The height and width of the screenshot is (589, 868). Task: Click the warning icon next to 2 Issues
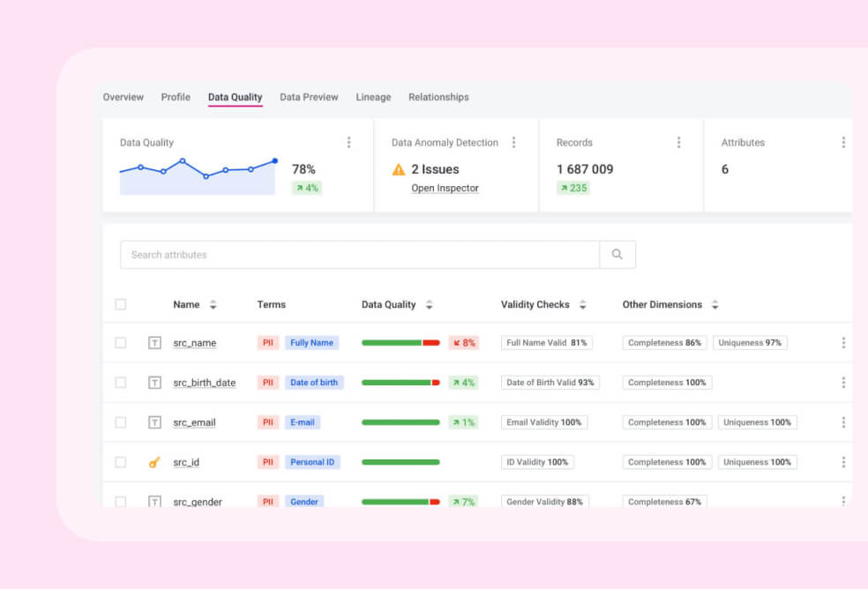click(398, 169)
